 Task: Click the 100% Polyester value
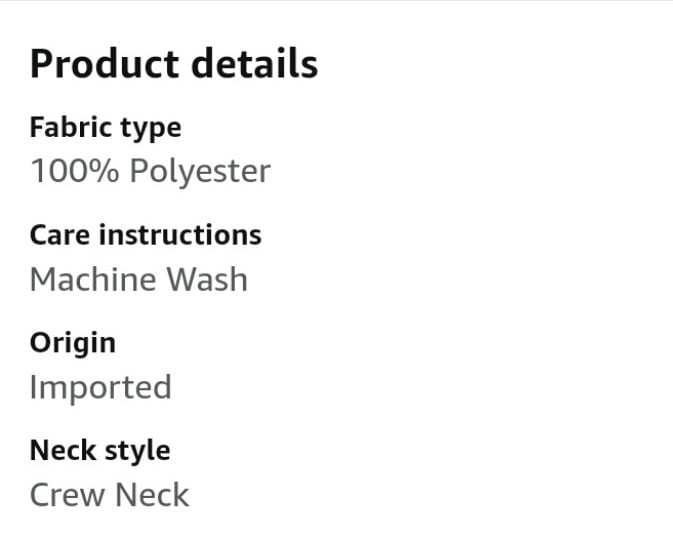[150, 172]
